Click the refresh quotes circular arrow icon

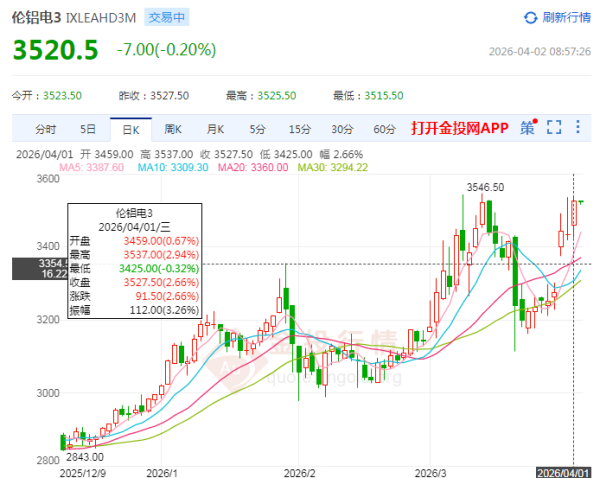point(530,18)
